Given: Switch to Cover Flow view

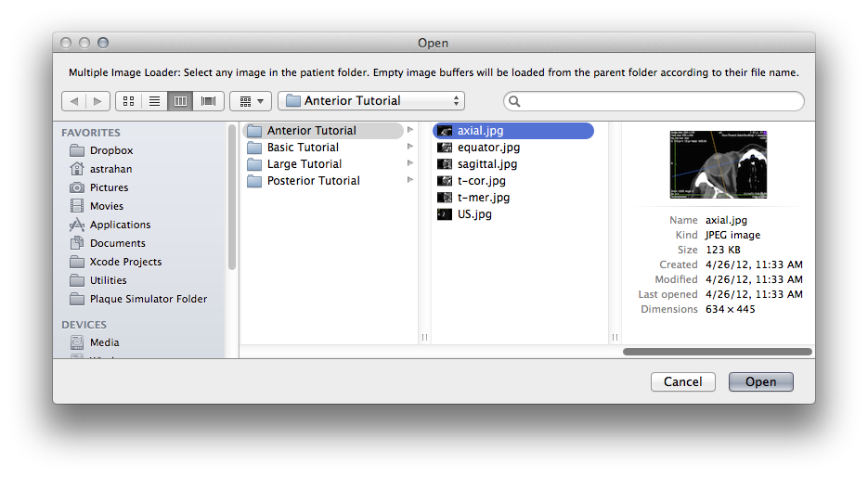Looking at the screenshot, I should [x=208, y=101].
